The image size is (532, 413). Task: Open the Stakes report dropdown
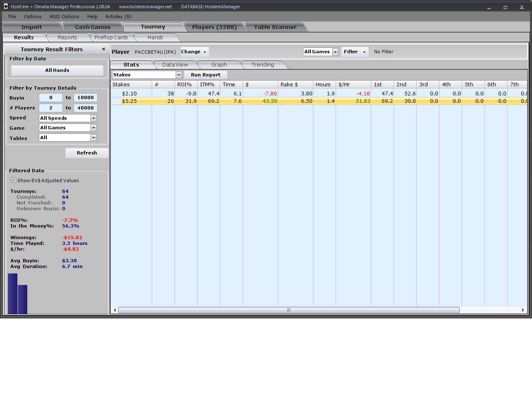179,75
